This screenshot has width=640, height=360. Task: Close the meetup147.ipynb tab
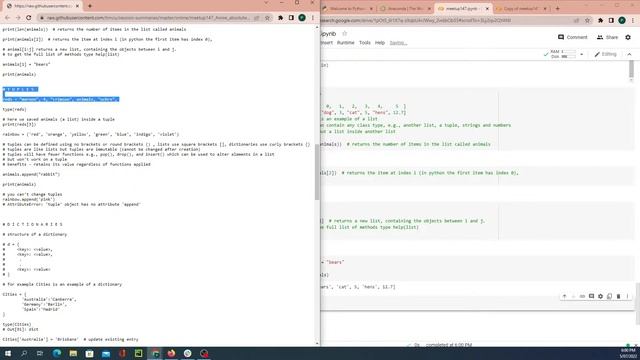pyautogui.click(x=487, y=9)
